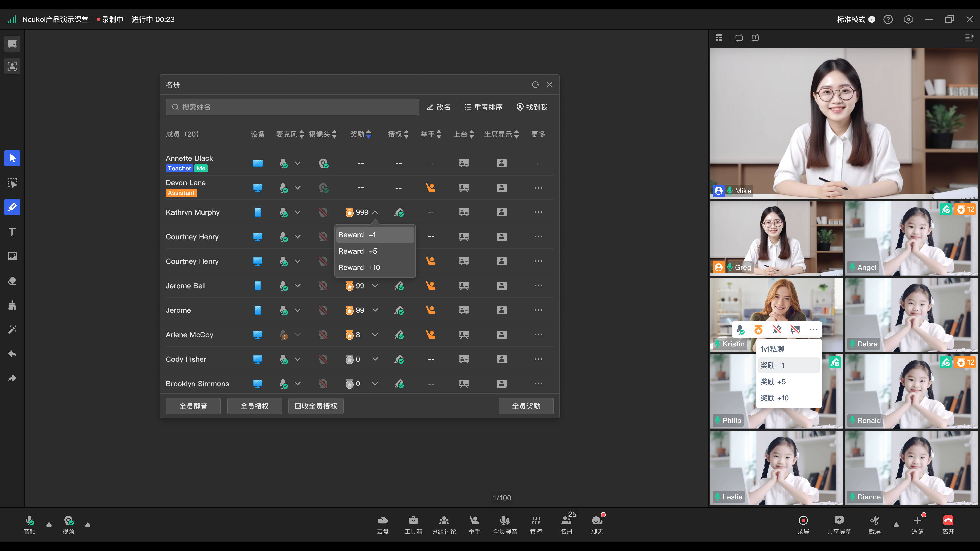Toggle Annette Black's microphone
The image size is (980, 551).
(284, 164)
